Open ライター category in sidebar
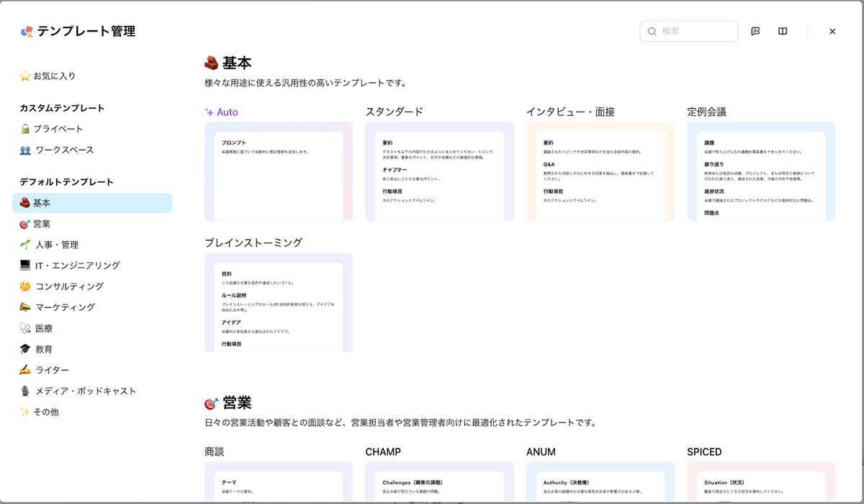 [92, 370]
